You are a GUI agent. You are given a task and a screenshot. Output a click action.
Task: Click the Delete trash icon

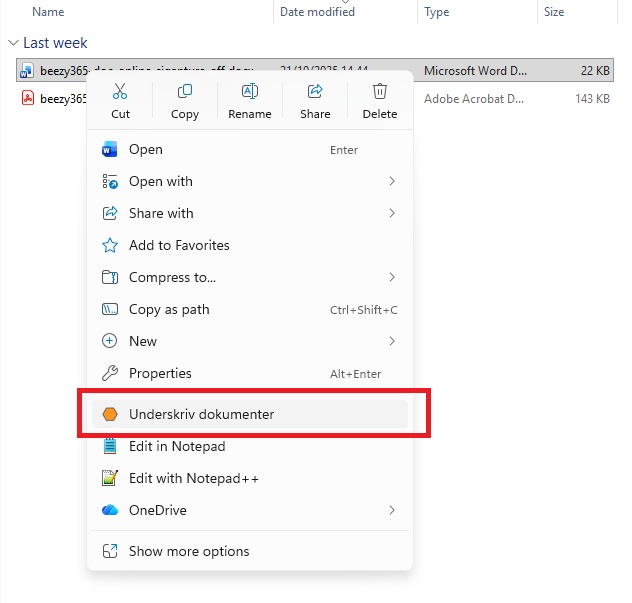pos(380,92)
